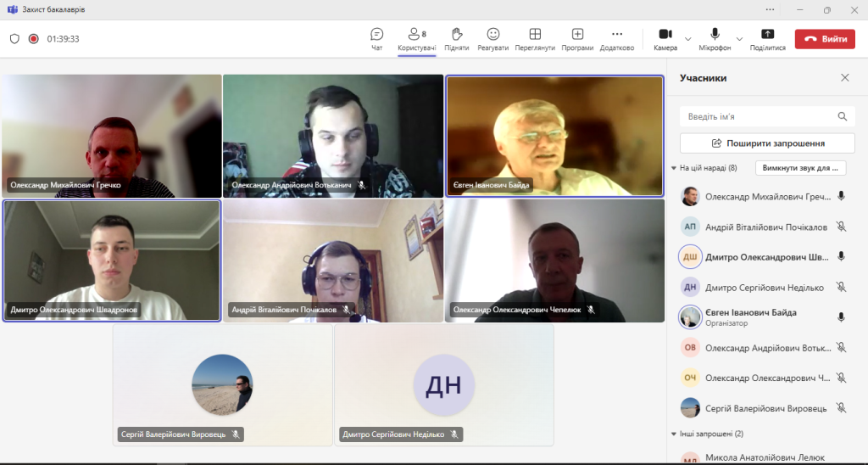Toggle the Користувачі participants panel
Image resolution: width=868 pixels, height=465 pixels.
[x=417, y=39]
